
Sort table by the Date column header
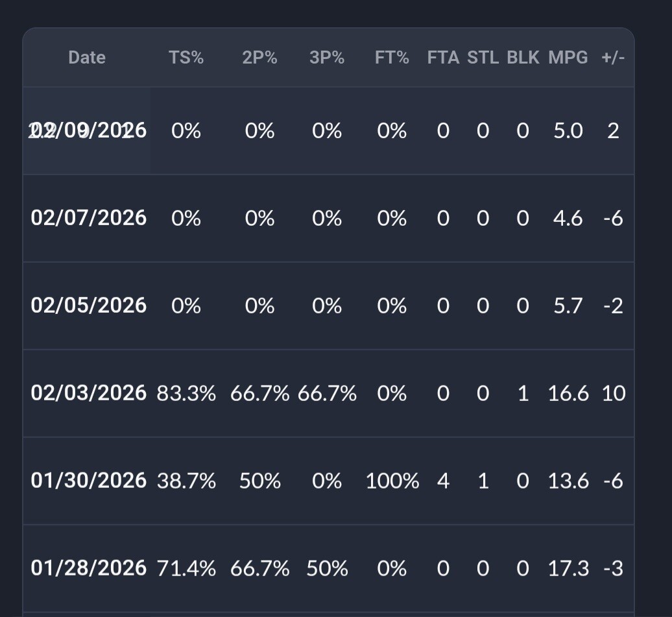coord(87,58)
